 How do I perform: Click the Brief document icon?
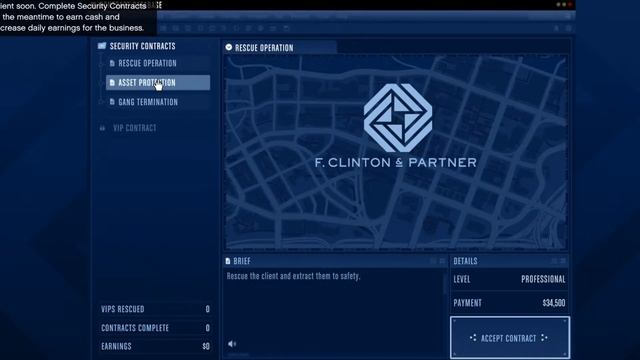pos(228,261)
